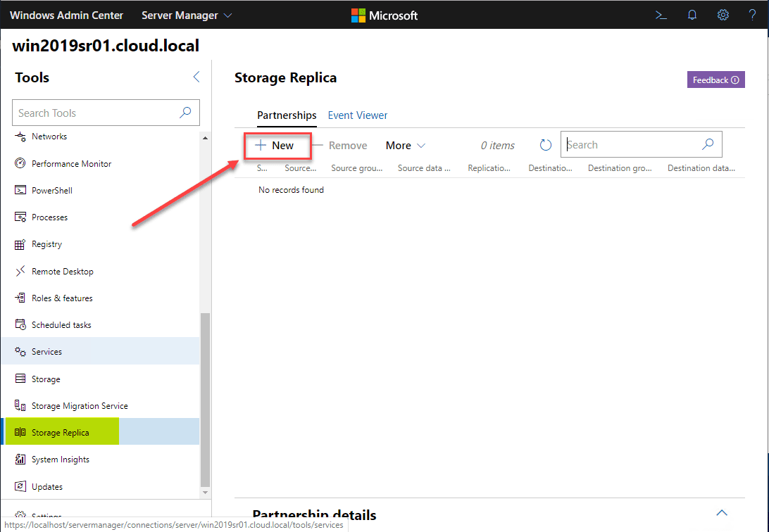Click New to create a partnership
Image resolution: width=769 pixels, height=532 pixels.
pyautogui.click(x=275, y=146)
